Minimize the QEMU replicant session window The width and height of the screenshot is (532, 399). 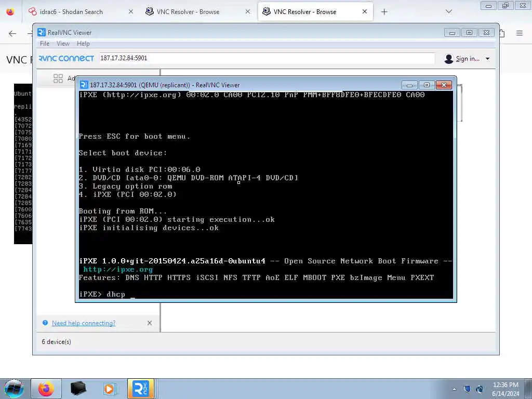coord(409,85)
